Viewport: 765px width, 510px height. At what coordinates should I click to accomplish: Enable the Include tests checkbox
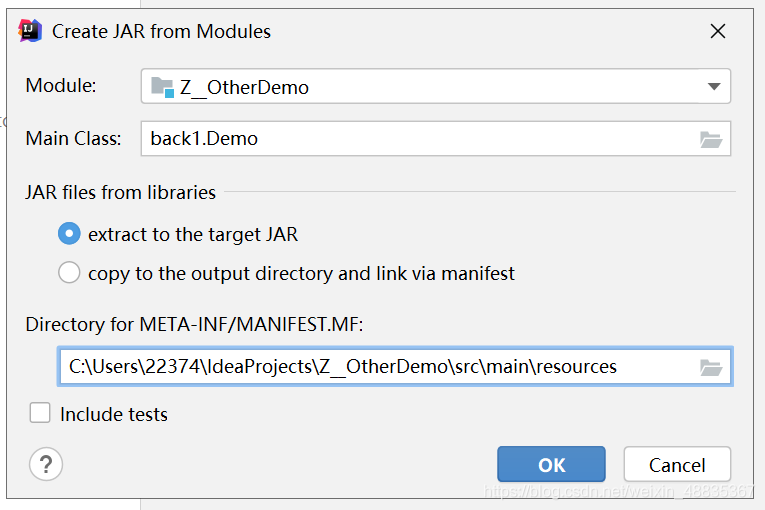pyautogui.click(x=41, y=414)
